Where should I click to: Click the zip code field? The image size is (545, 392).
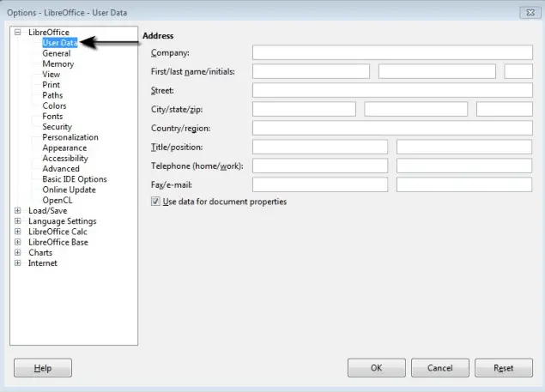click(x=505, y=109)
